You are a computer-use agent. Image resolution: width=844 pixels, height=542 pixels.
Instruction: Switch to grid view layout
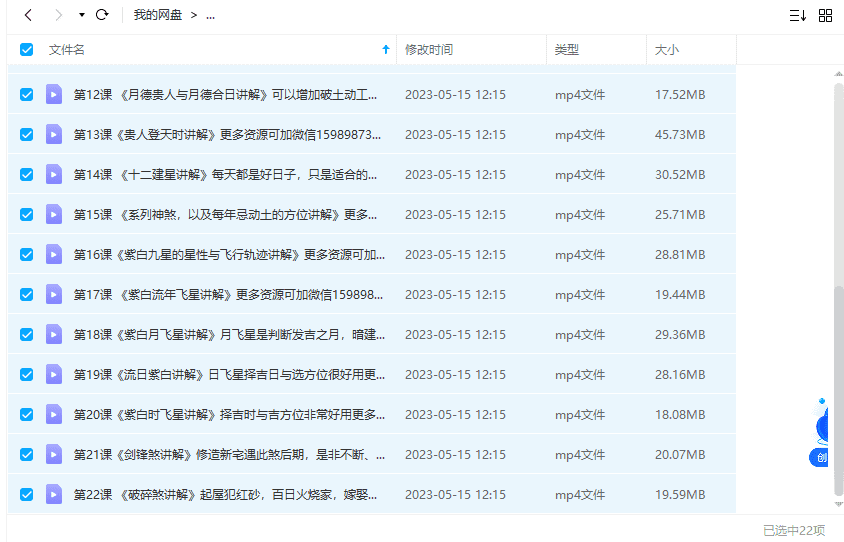pos(825,15)
